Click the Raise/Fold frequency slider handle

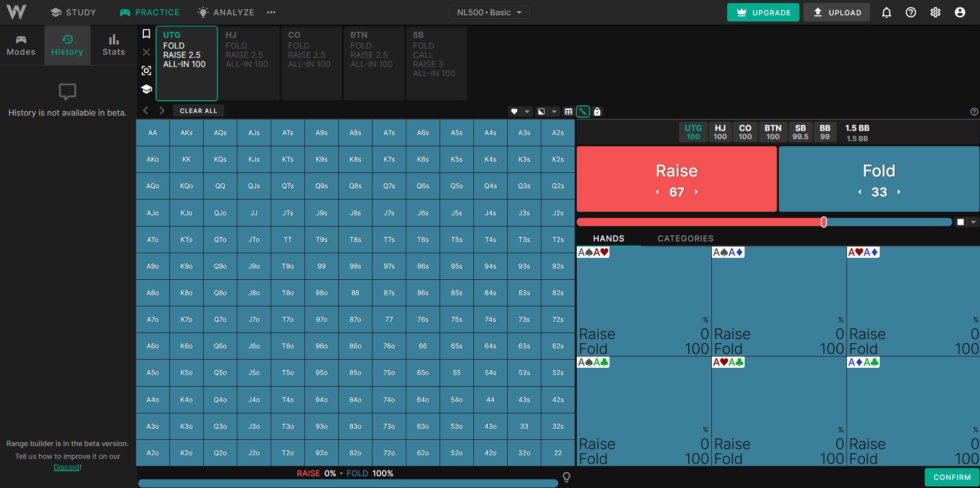pyautogui.click(x=824, y=222)
